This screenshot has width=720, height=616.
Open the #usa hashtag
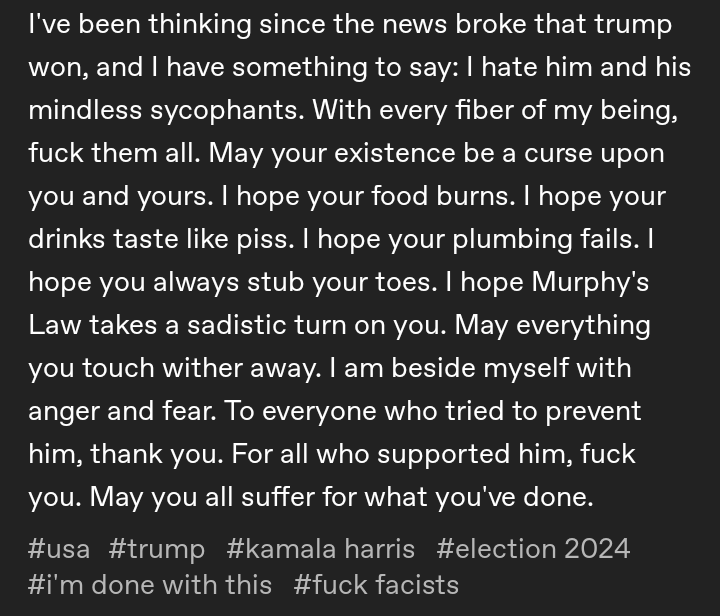(59, 549)
